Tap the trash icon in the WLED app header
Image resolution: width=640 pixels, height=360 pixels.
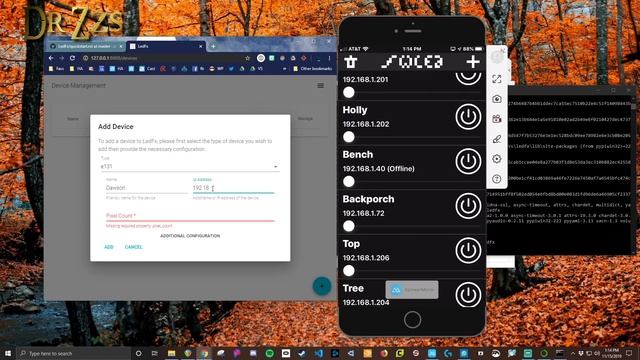351,62
